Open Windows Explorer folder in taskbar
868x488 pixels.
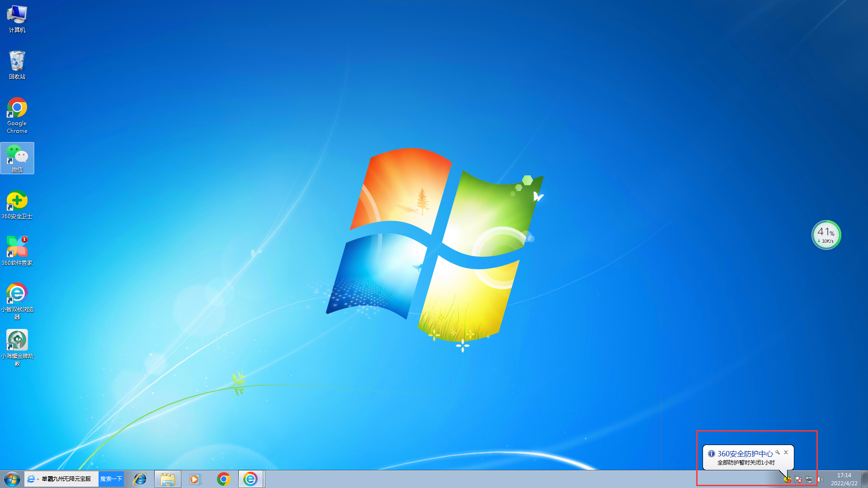click(x=168, y=479)
